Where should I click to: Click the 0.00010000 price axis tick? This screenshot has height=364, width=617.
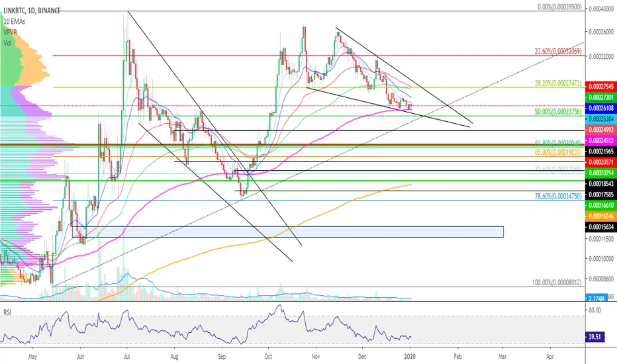point(601,259)
